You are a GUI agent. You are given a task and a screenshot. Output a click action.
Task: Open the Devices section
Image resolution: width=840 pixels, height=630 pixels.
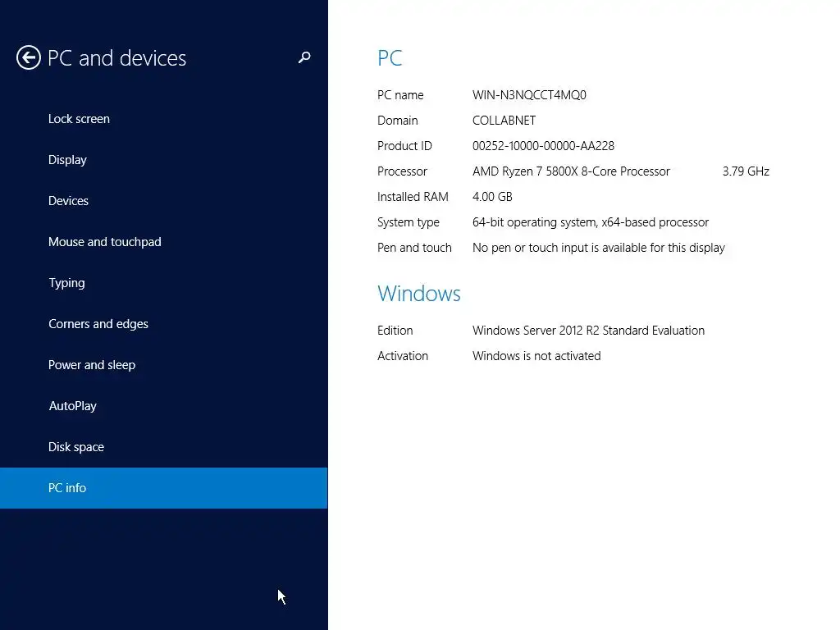163,201
